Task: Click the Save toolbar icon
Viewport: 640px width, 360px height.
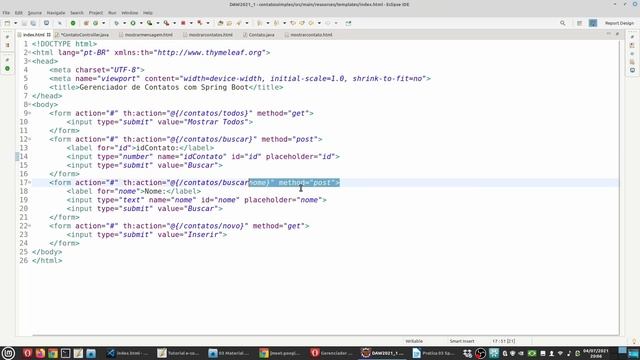Action: click(x=24, y=23)
